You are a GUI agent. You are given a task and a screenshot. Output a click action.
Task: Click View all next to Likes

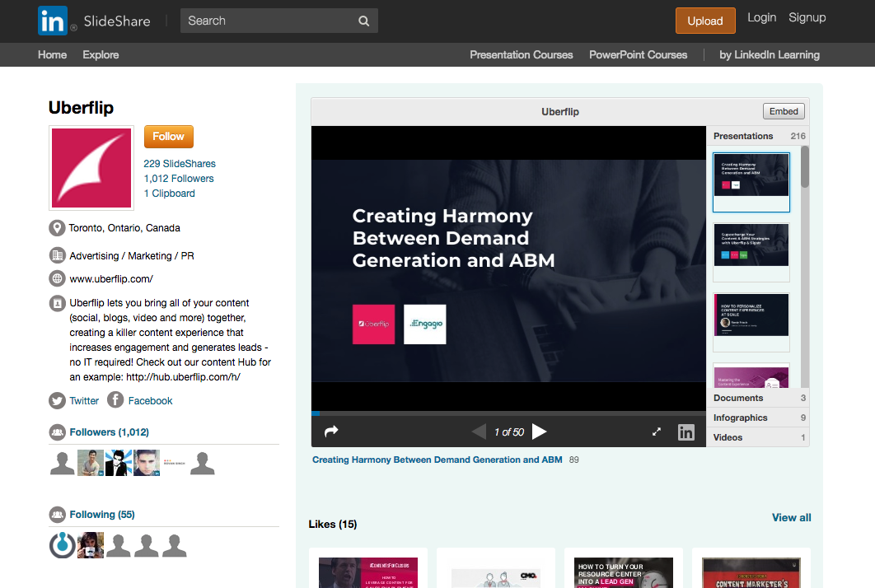pos(791,518)
